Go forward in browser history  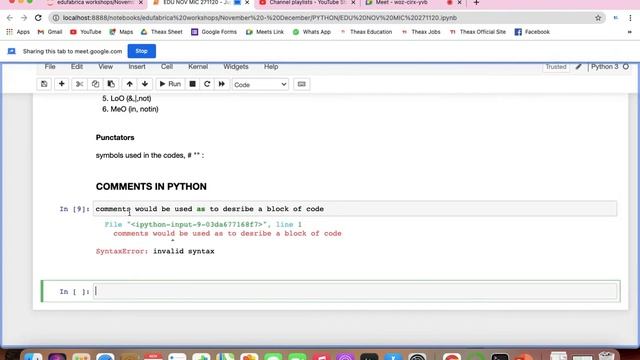pos(24,18)
